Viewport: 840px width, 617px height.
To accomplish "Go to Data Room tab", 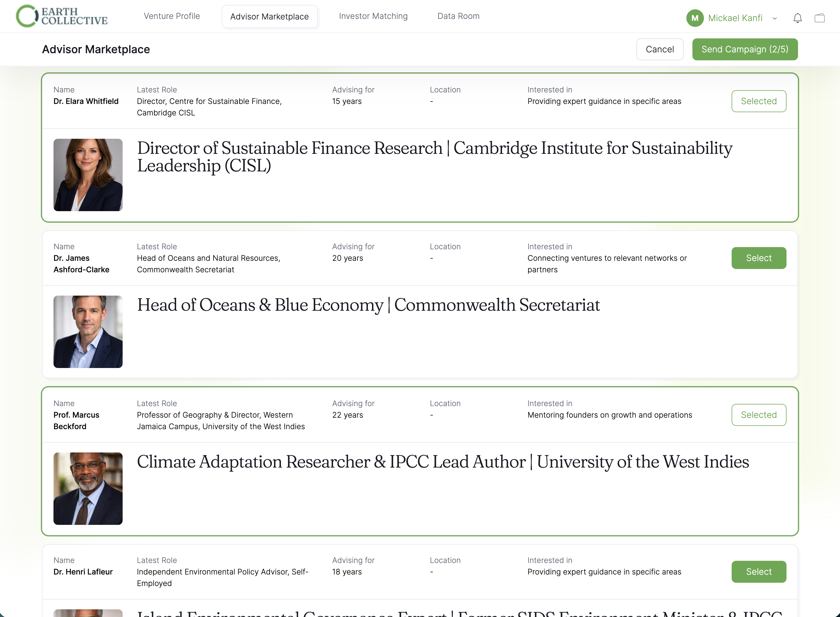I will 458,16.
